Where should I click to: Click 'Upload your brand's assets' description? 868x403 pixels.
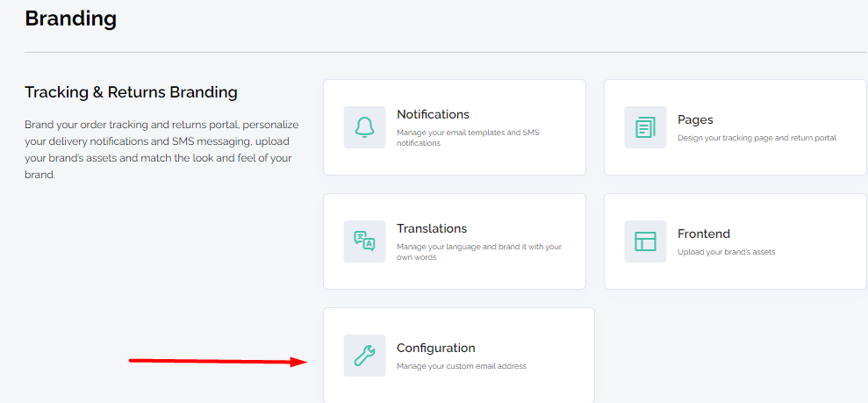coord(727,252)
